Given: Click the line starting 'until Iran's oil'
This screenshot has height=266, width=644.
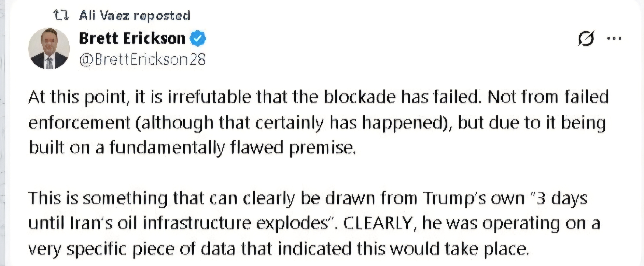Looking at the screenshot, I should click(314, 224).
